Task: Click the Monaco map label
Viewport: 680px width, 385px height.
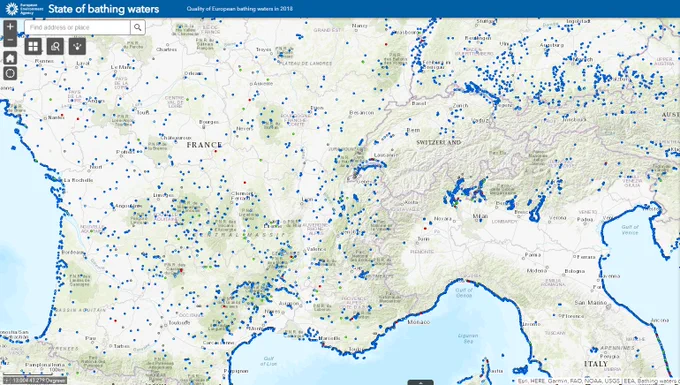Action: 418,322
